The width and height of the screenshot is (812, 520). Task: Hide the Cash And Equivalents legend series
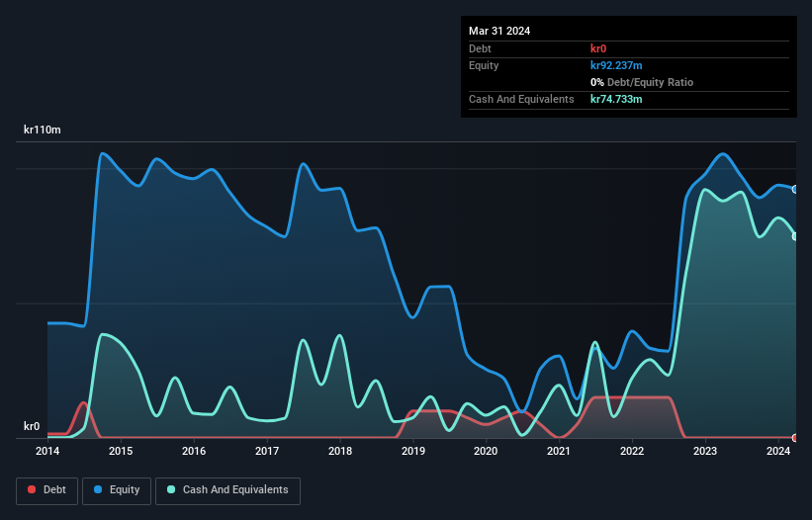pyautogui.click(x=227, y=490)
